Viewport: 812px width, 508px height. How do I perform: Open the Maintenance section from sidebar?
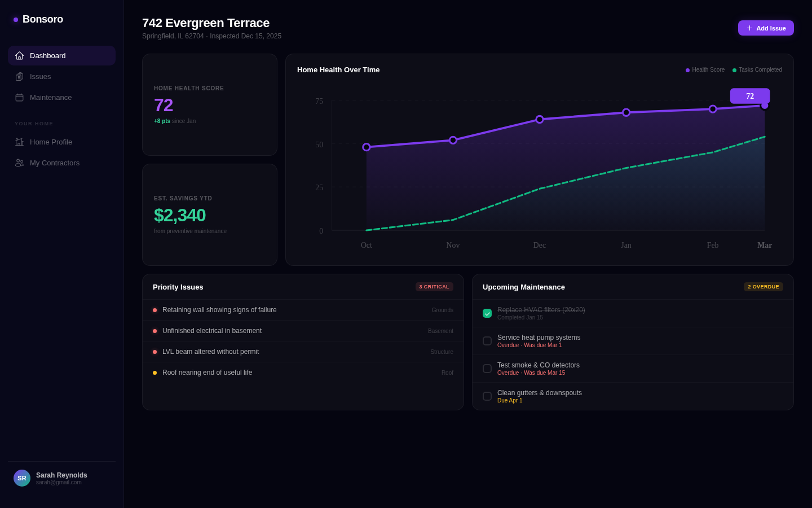(x=51, y=97)
